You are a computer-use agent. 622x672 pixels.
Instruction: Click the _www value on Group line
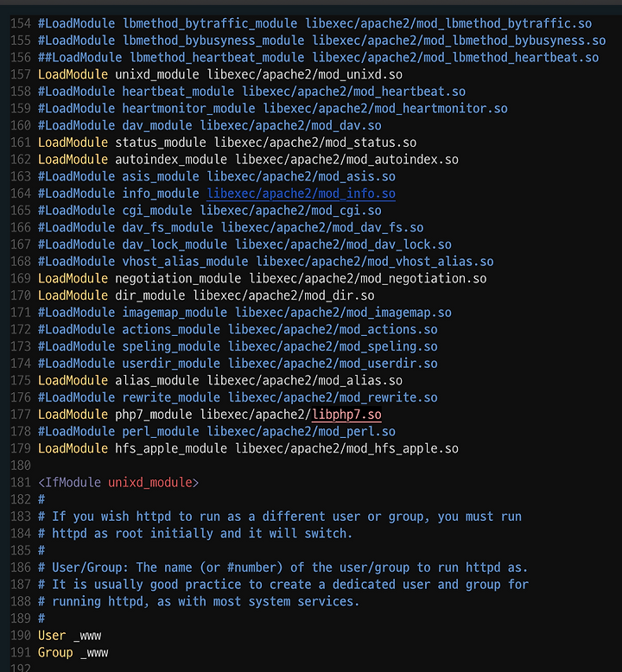(94, 653)
